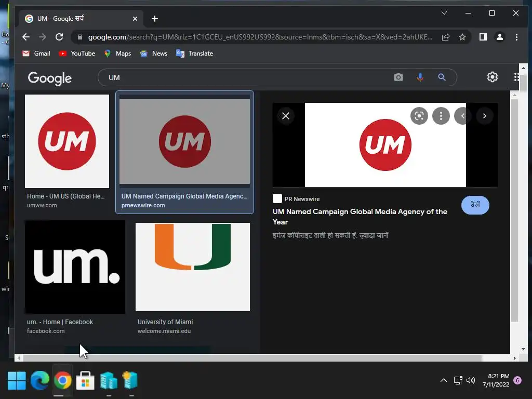This screenshot has height=399, width=532.
Task: Open the Gmail bookmark
Action: click(36, 54)
